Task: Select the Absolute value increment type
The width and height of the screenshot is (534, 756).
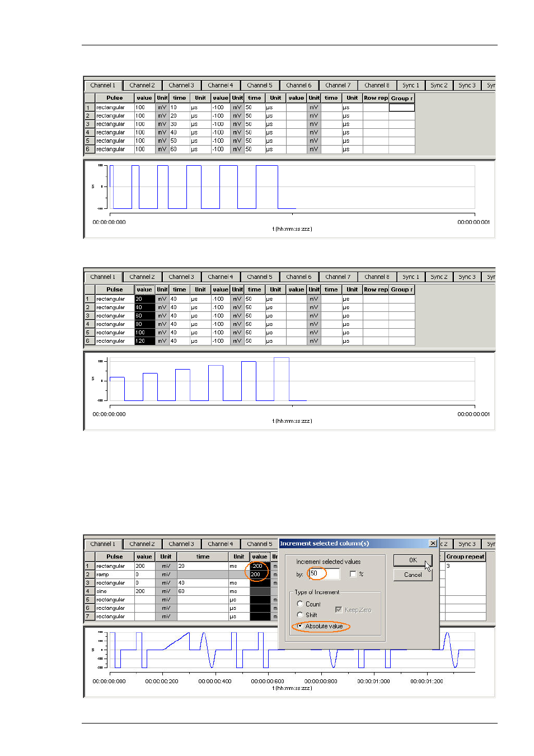Action: coord(300,626)
